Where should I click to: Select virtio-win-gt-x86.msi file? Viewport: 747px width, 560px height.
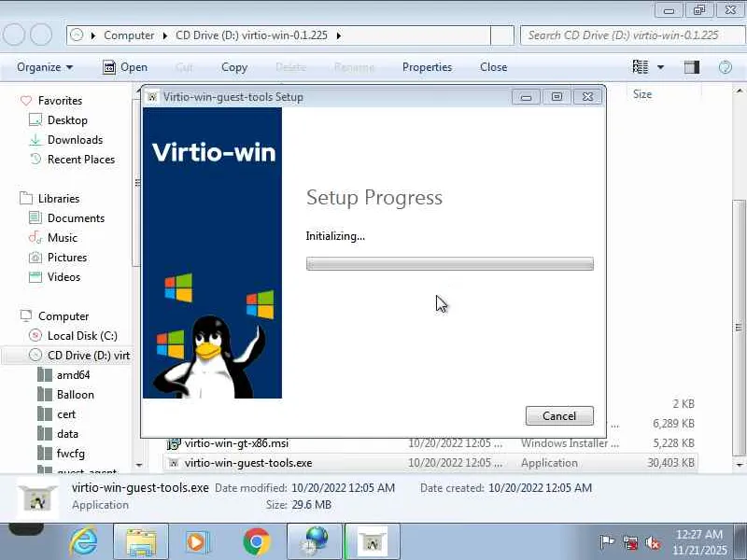pyautogui.click(x=236, y=442)
